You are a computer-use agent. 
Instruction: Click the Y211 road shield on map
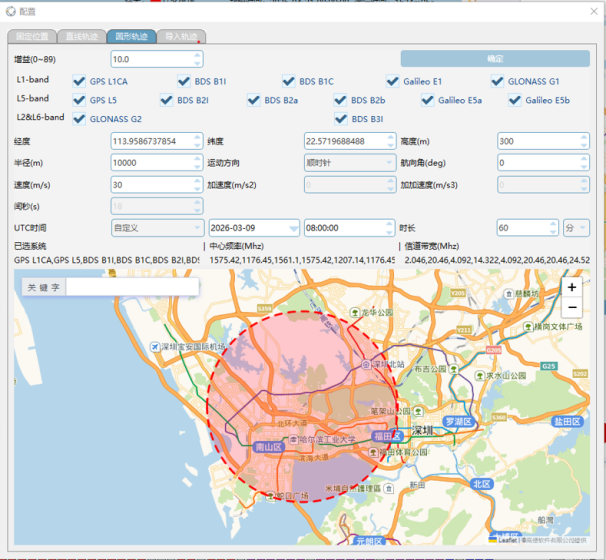pyautogui.click(x=464, y=330)
